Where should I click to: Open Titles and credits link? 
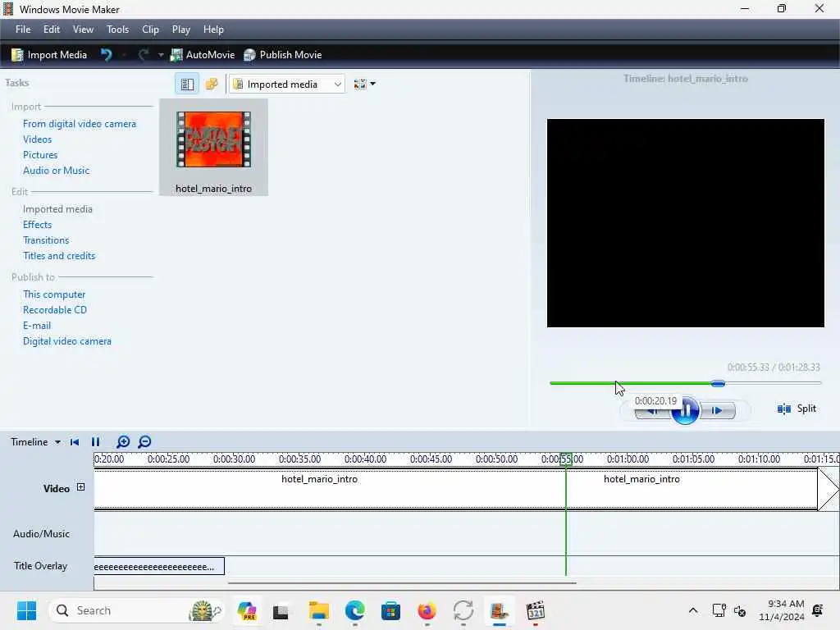click(59, 256)
